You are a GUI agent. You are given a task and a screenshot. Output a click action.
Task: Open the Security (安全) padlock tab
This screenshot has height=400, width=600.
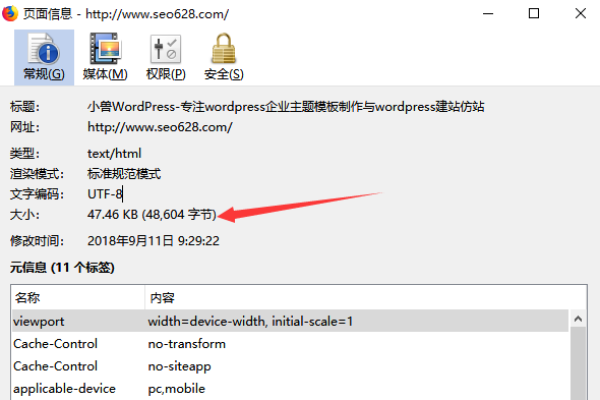(x=224, y=57)
